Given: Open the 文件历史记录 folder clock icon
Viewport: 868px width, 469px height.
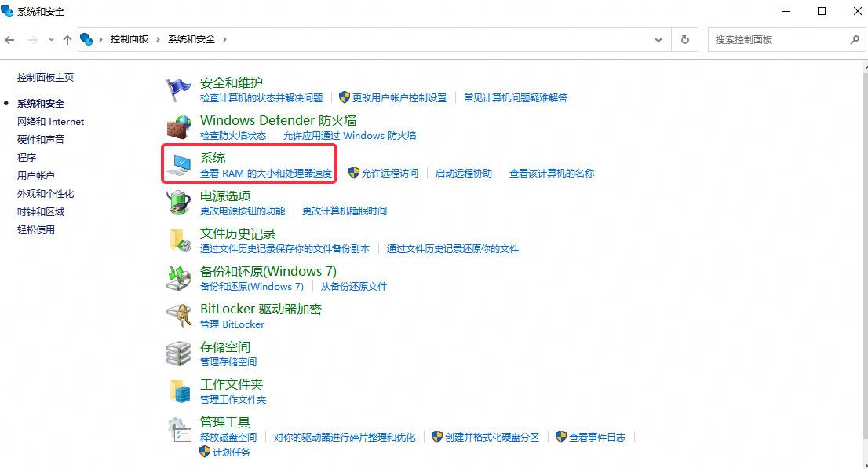Looking at the screenshot, I should coord(180,240).
